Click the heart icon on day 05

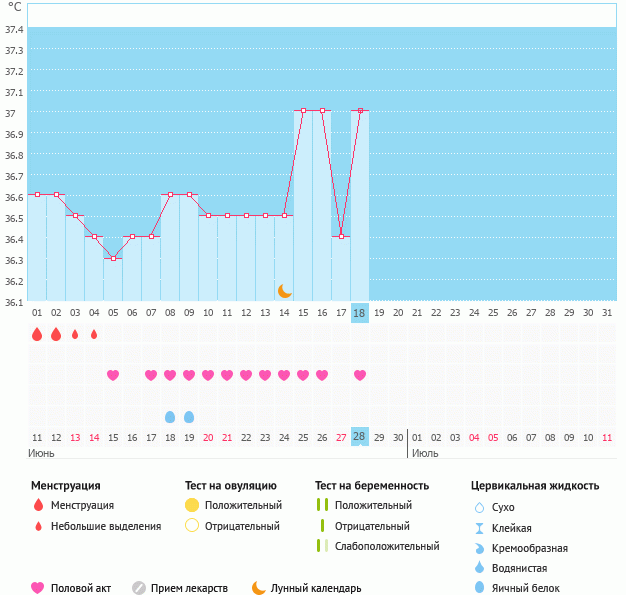click(113, 375)
